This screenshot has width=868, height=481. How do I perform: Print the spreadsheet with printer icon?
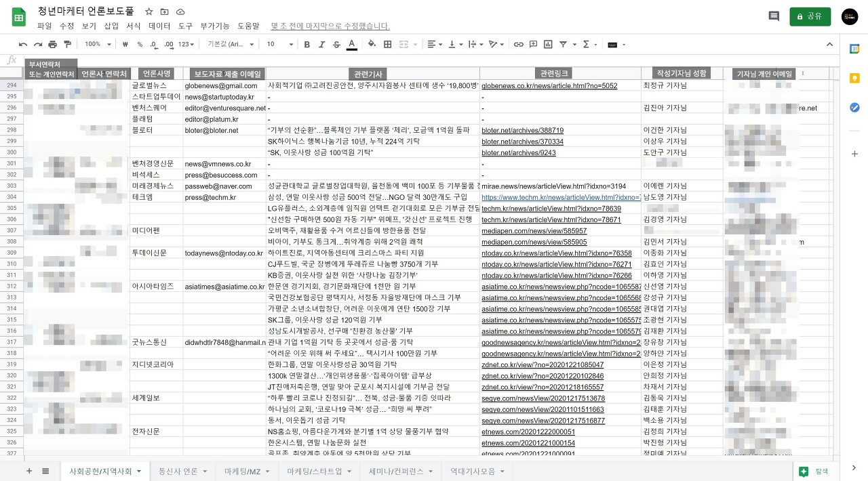pos(53,45)
